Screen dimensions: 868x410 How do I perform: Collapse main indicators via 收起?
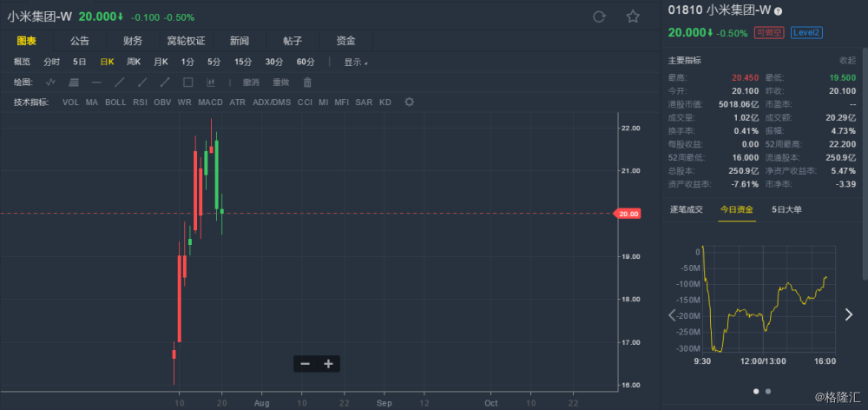point(847,61)
